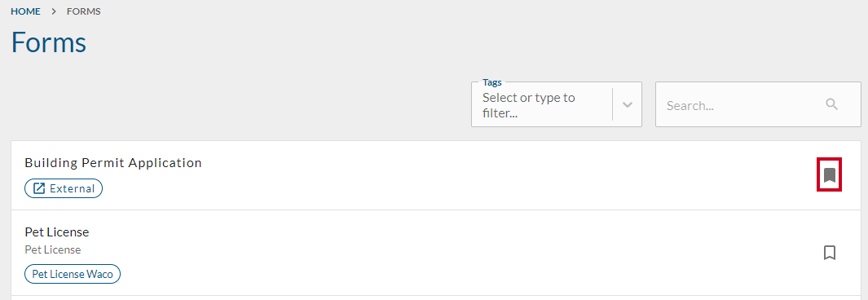Filter by the External tag chip
Screen dimensions: 868x300
click(x=64, y=189)
